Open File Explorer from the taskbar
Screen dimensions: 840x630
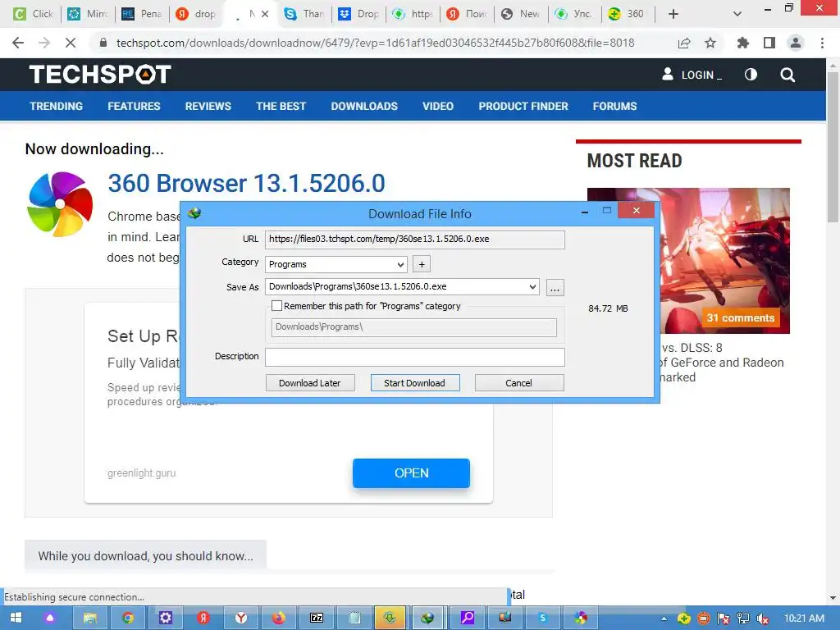[x=89, y=619]
